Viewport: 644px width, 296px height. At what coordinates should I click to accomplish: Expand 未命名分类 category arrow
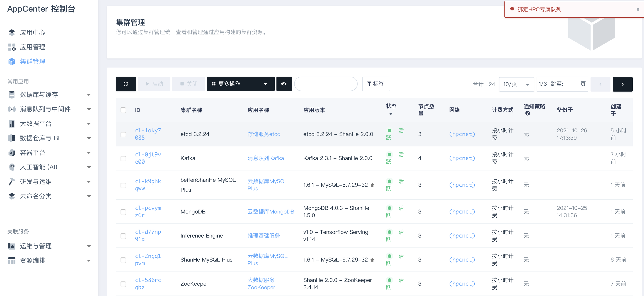[x=89, y=196]
